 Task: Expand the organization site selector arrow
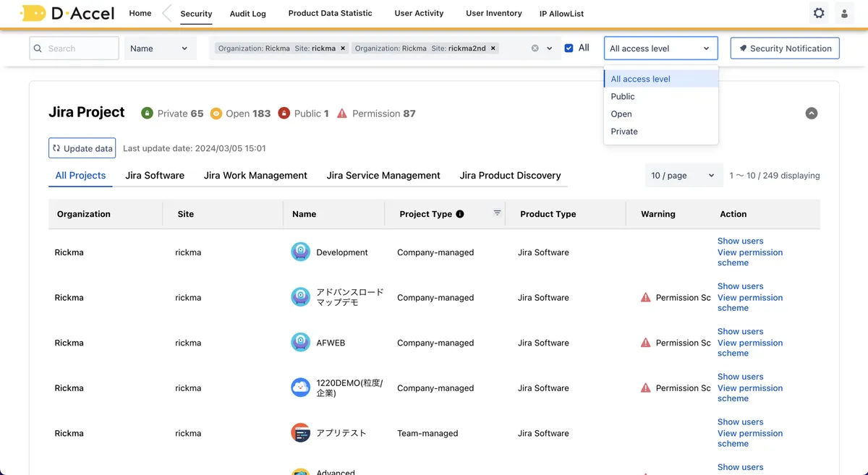550,48
